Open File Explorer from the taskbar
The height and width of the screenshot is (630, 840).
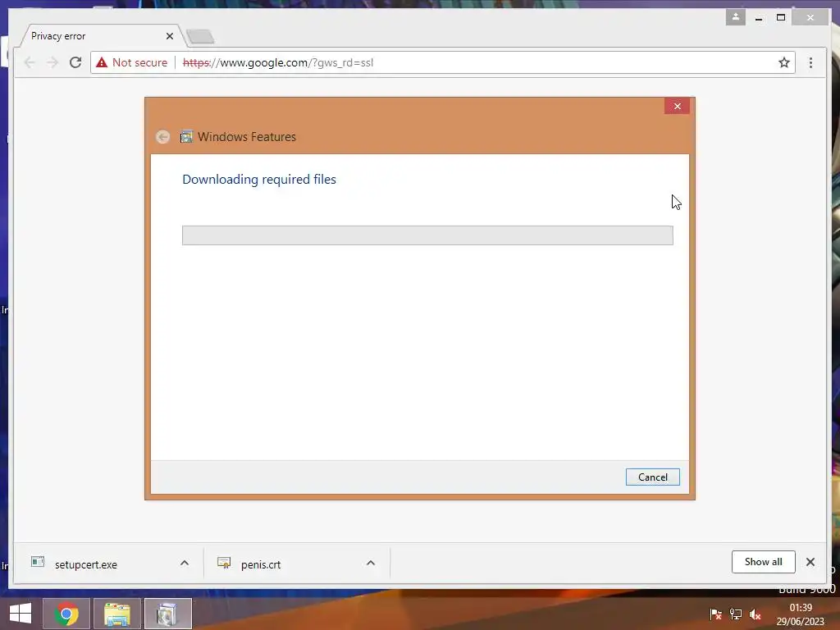[x=117, y=614]
